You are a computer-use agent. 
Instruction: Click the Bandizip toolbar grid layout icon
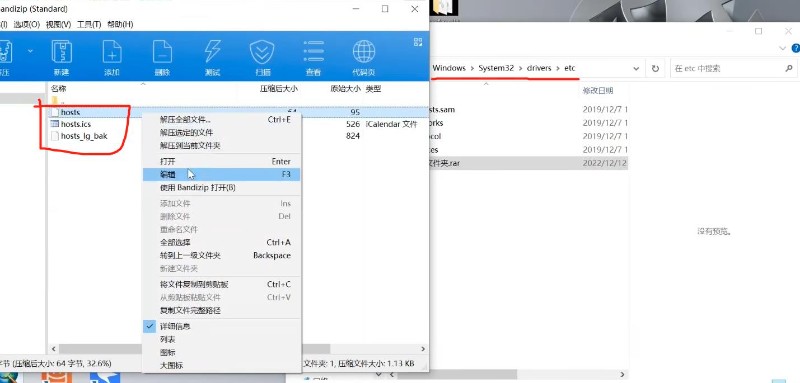[x=418, y=42]
